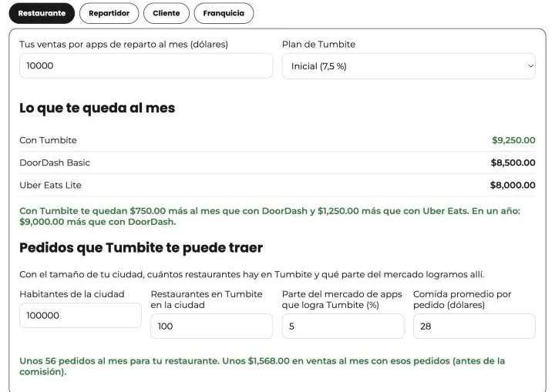Viewport: 555px width, 392px height.
Task: Click the Comida promedio por pedido field
Action: coord(474,327)
